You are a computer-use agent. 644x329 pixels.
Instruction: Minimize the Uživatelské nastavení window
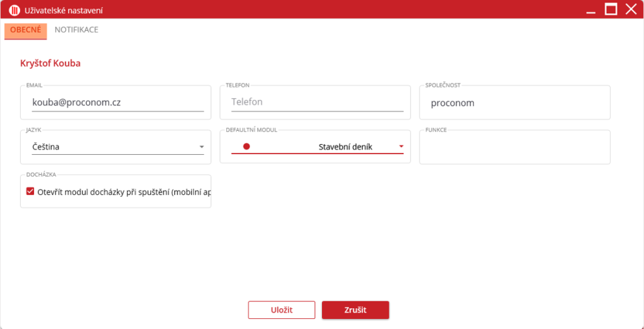pyautogui.click(x=590, y=10)
